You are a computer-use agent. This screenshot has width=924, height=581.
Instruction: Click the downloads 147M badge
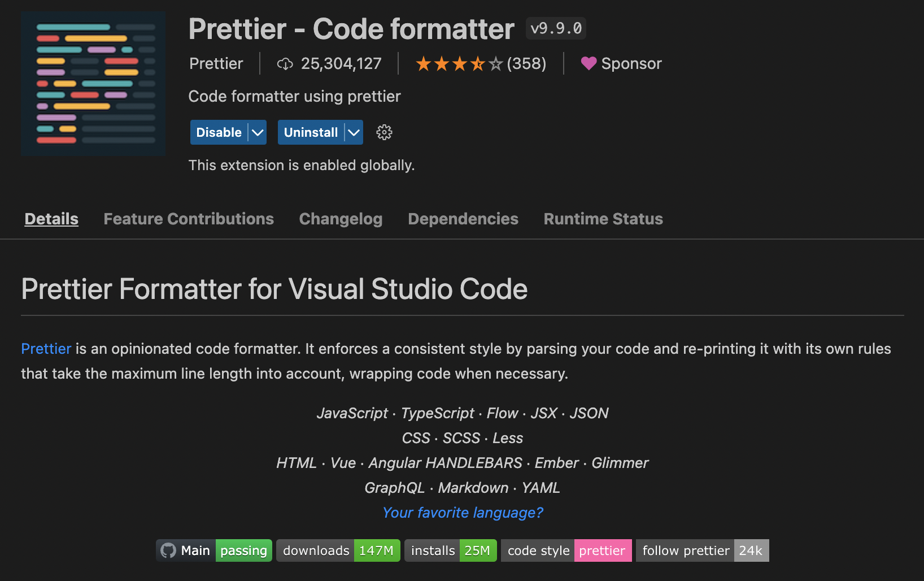point(338,550)
